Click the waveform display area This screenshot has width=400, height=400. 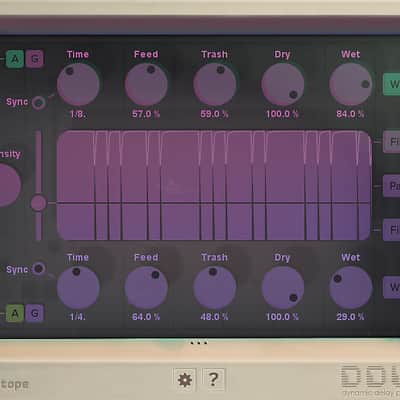pyautogui.click(x=214, y=185)
